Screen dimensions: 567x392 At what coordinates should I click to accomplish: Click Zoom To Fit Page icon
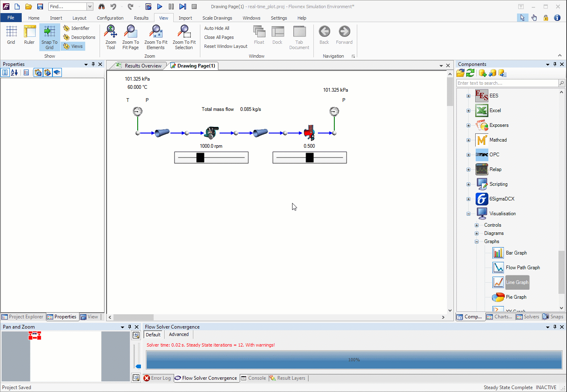coord(130,37)
